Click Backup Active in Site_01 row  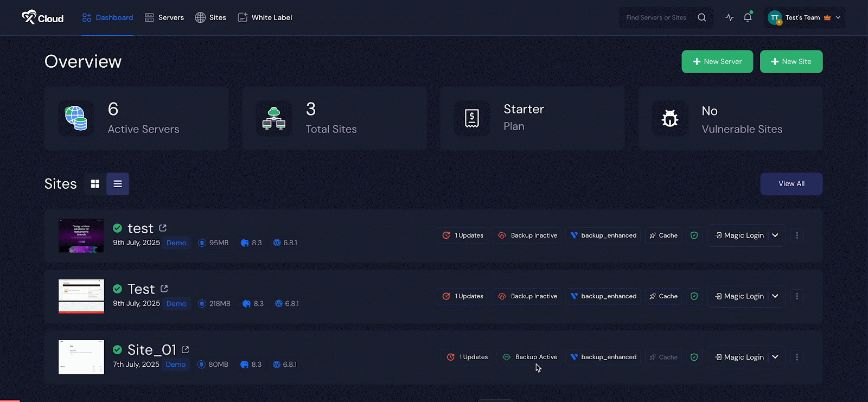(x=529, y=357)
